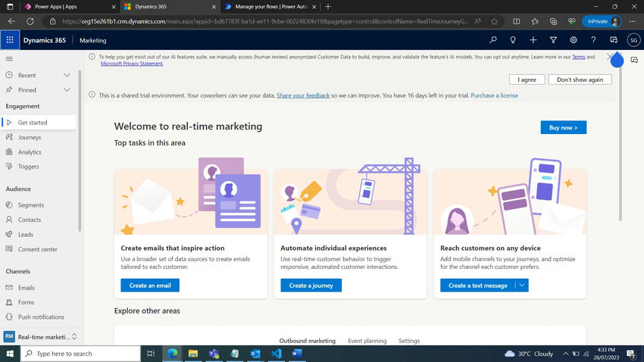The width and height of the screenshot is (644, 362).
Task: Open the Share your feedback link
Action: click(x=303, y=95)
